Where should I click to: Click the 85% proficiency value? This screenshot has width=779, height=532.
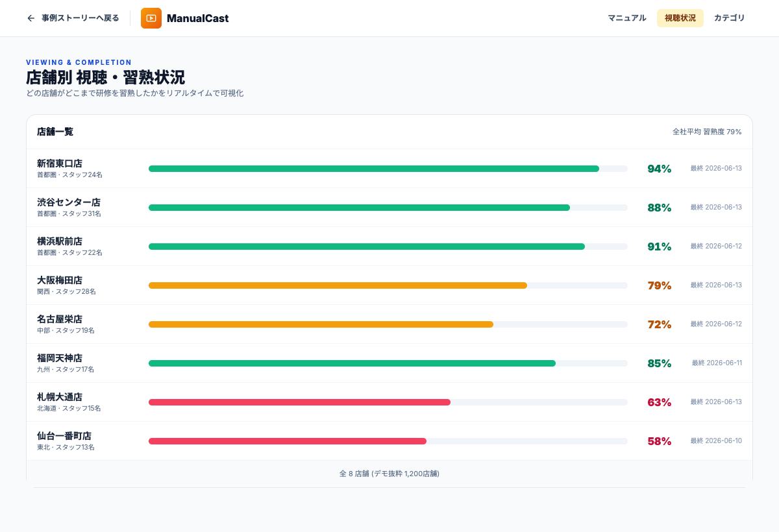[659, 363]
